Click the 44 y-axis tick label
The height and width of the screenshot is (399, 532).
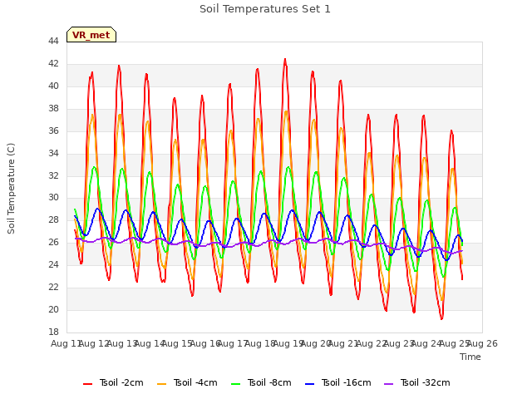(x=53, y=41)
